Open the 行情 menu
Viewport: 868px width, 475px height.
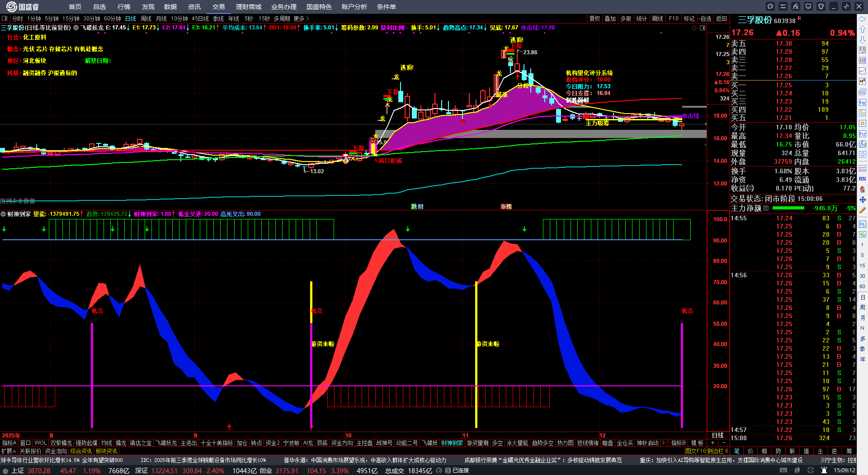tap(124, 7)
